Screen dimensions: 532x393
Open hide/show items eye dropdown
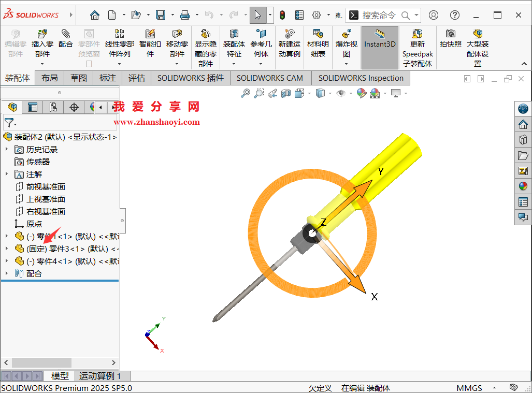pyautogui.click(x=351, y=93)
